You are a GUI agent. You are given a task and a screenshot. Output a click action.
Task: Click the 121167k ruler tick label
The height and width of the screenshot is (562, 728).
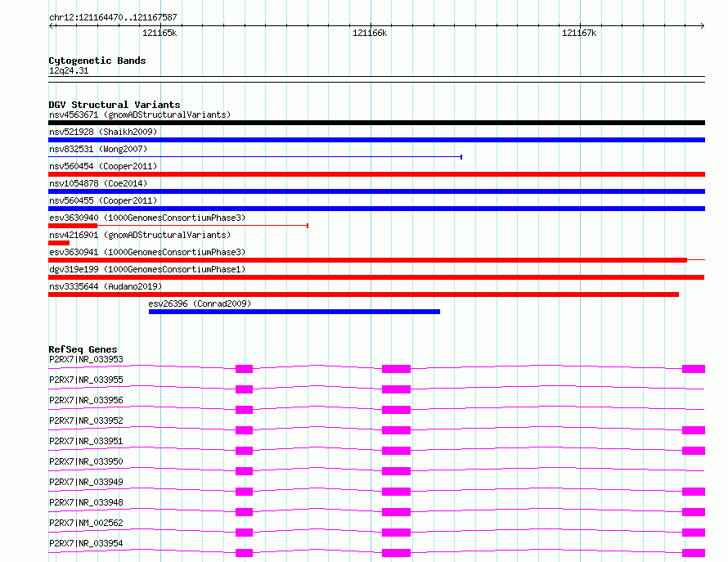point(579,33)
